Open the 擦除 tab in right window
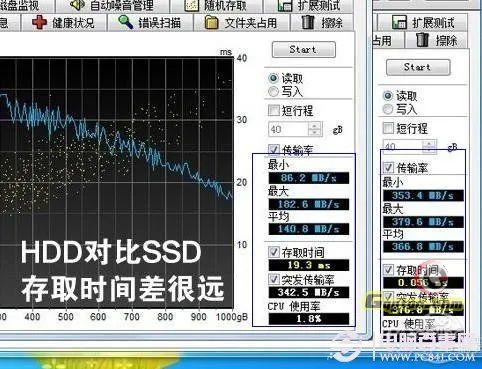This screenshot has width=482, height=369. click(437, 41)
